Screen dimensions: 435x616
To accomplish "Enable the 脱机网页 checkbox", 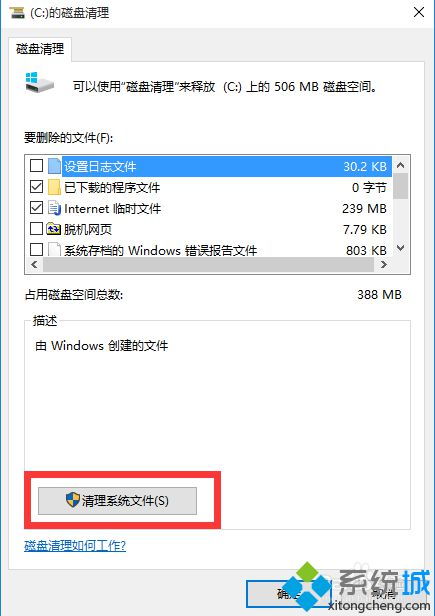I will pos(36,228).
